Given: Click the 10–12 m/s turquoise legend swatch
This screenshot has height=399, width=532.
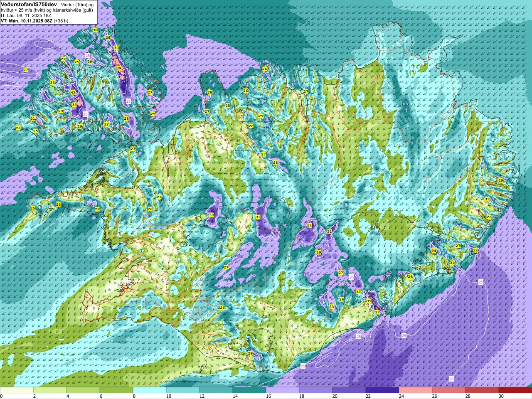Looking at the screenshot, I should [x=183, y=390].
